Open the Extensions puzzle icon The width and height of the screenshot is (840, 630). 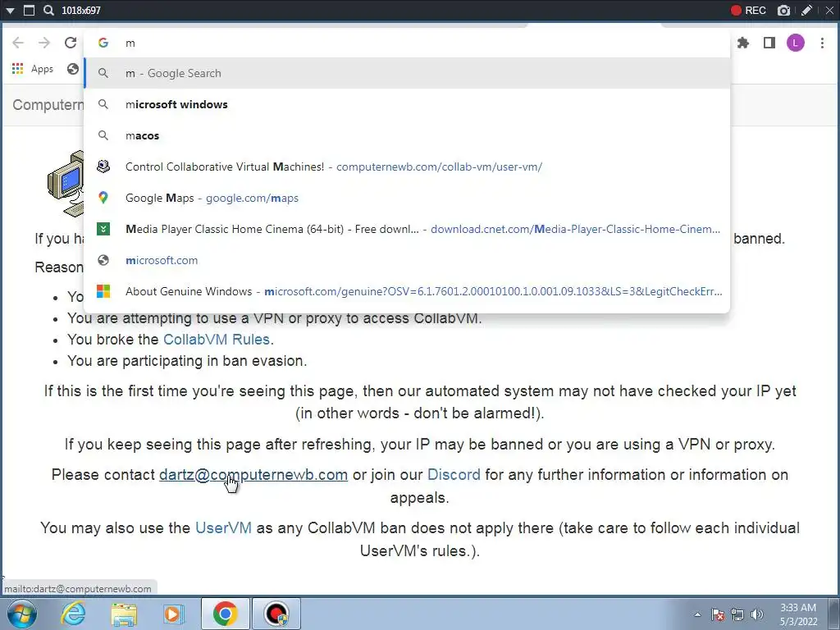(743, 43)
